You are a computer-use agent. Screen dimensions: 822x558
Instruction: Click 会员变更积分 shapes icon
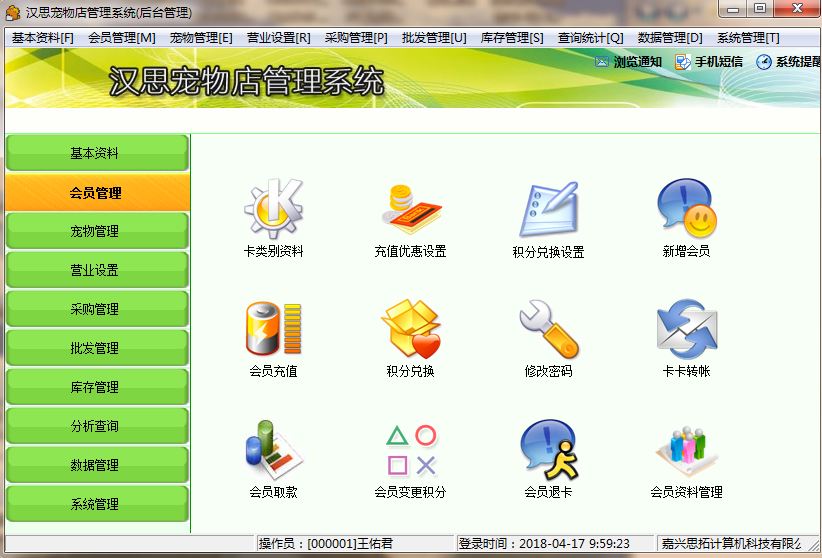point(411,450)
